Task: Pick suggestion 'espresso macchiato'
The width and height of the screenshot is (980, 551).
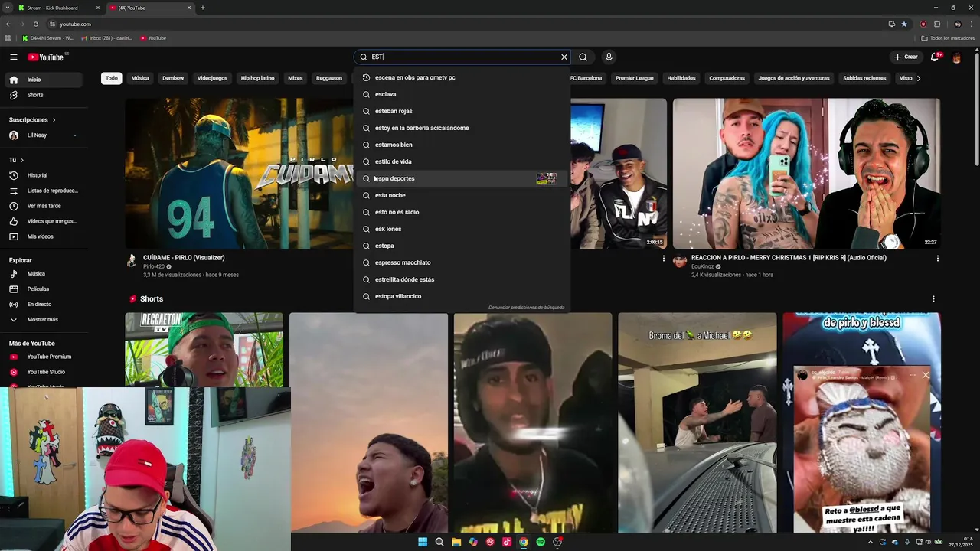Action: point(462,262)
